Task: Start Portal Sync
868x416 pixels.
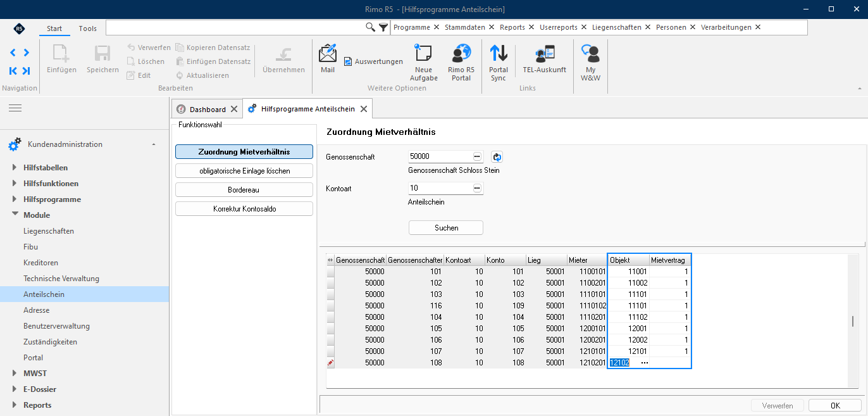Action: point(499,63)
